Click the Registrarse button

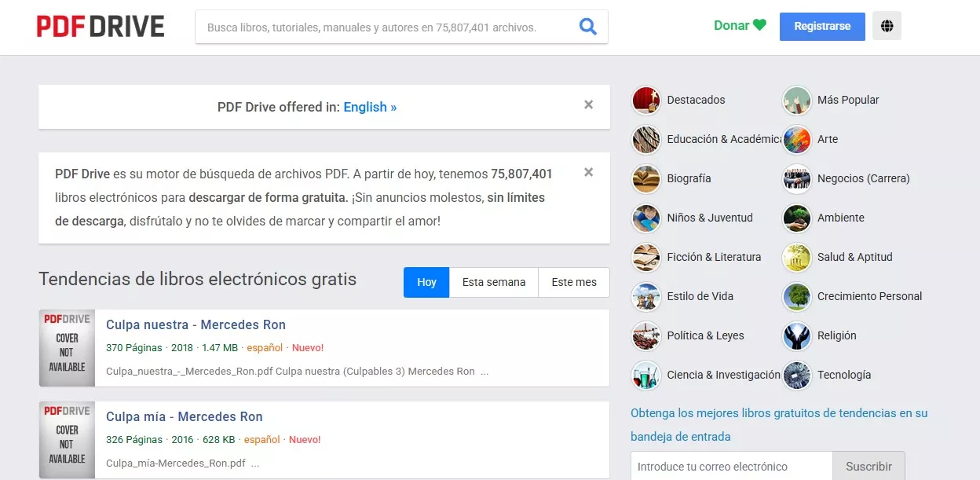click(x=822, y=26)
